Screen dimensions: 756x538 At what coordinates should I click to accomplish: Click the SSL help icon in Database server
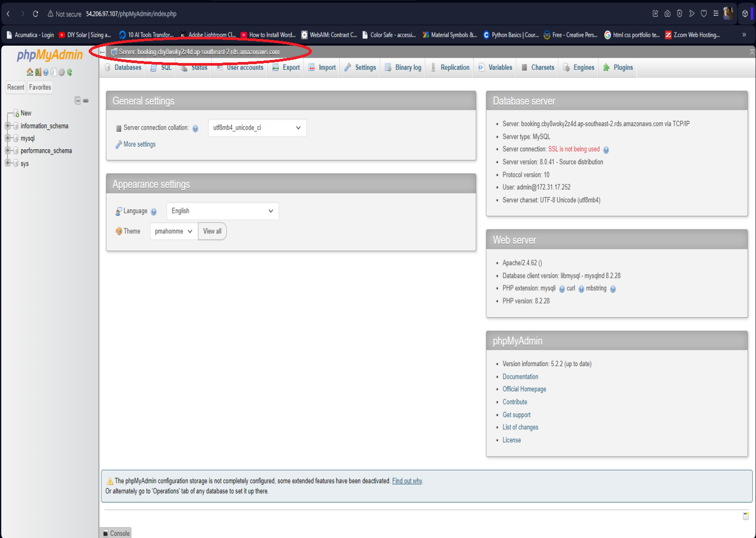click(606, 150)
